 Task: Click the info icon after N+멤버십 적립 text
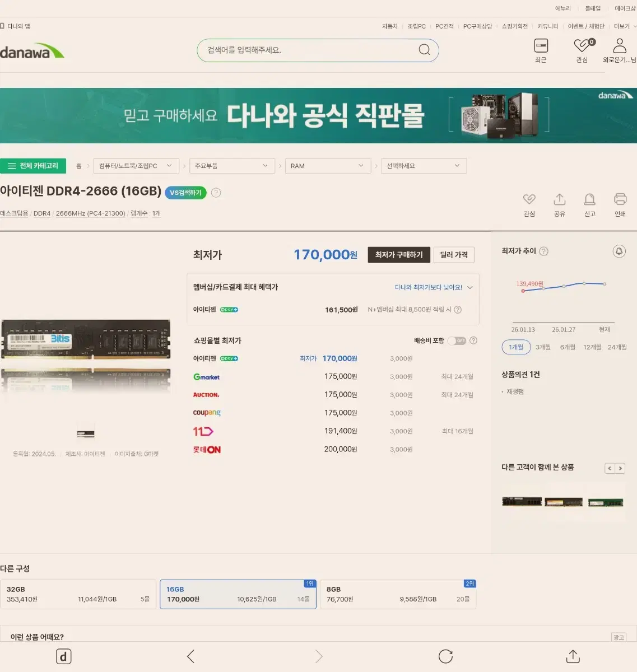pyautogui.click(x=458, y=310)
